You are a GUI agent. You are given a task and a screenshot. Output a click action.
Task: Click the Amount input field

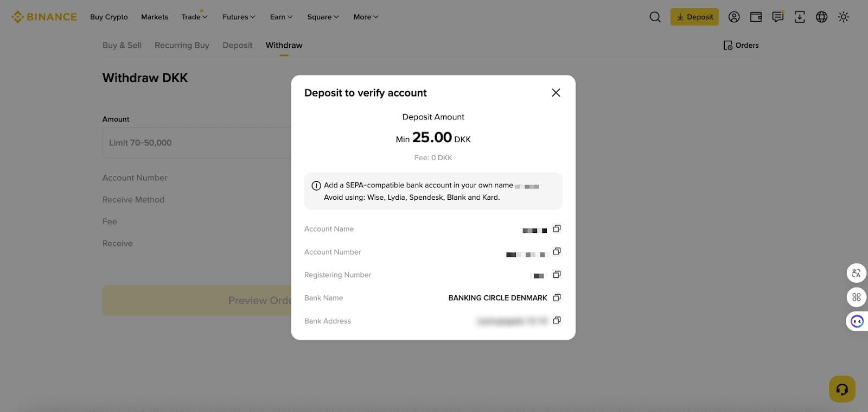tap(197, 143)
